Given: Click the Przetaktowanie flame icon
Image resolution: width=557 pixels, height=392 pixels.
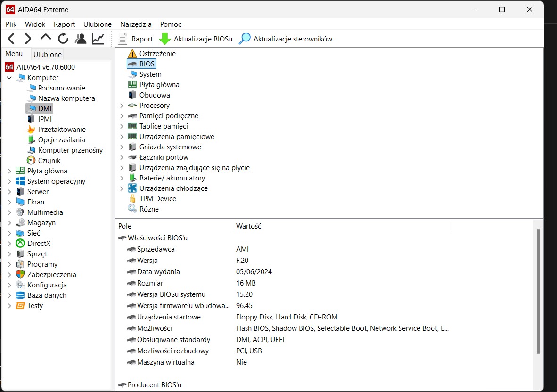Looking at the screenshot, I should tap(31, 129).
